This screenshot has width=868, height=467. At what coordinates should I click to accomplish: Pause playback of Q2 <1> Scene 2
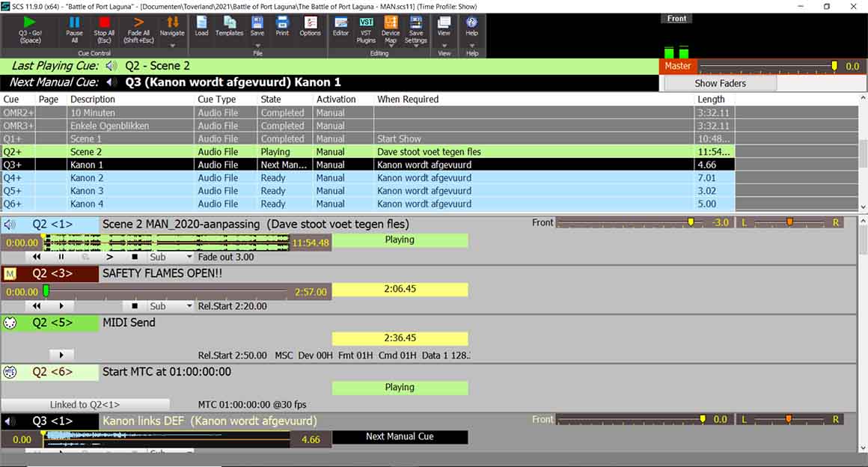pyautogui.click(x=61, y=257)
